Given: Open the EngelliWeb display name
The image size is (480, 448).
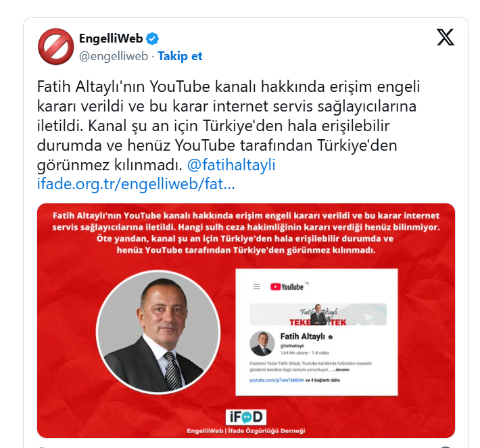Looking at the screenshot, I should [x=111, y=39].
